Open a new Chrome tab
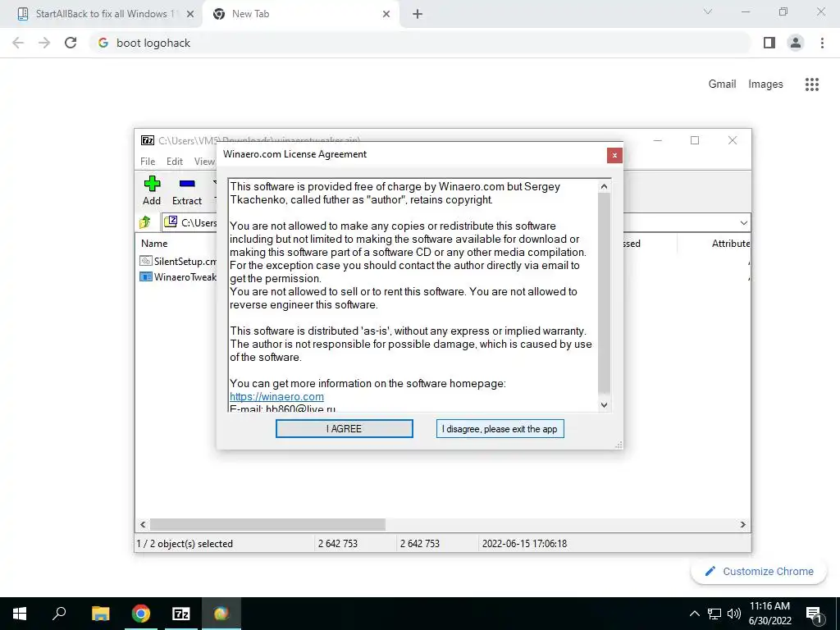The height and width of the screenshot is (630, 840). [418, 14]
